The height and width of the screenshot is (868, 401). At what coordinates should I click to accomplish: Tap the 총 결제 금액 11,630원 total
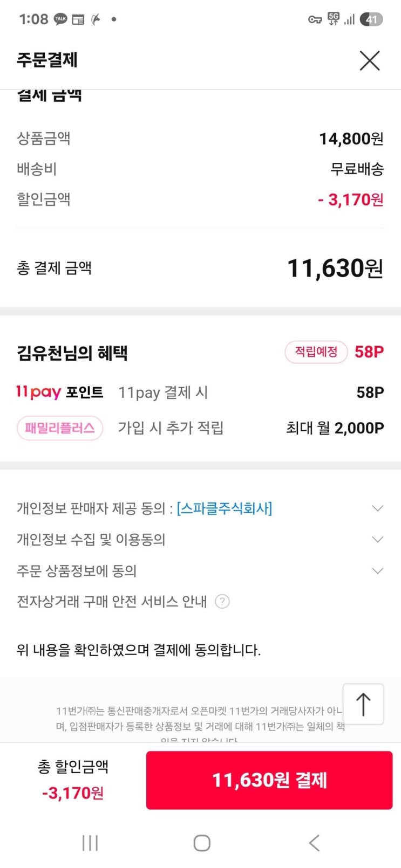pos(335,268)
